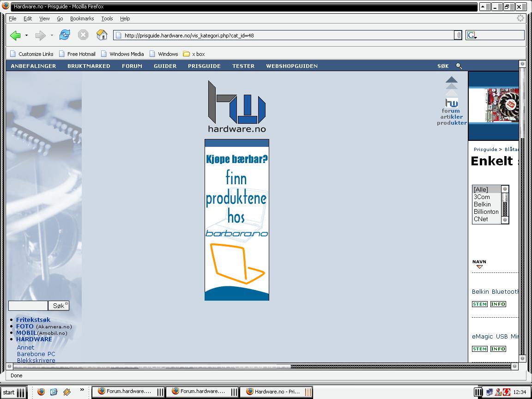Click the address bar URL field
The image size is (532, 399).
click(x=284, y=35)
